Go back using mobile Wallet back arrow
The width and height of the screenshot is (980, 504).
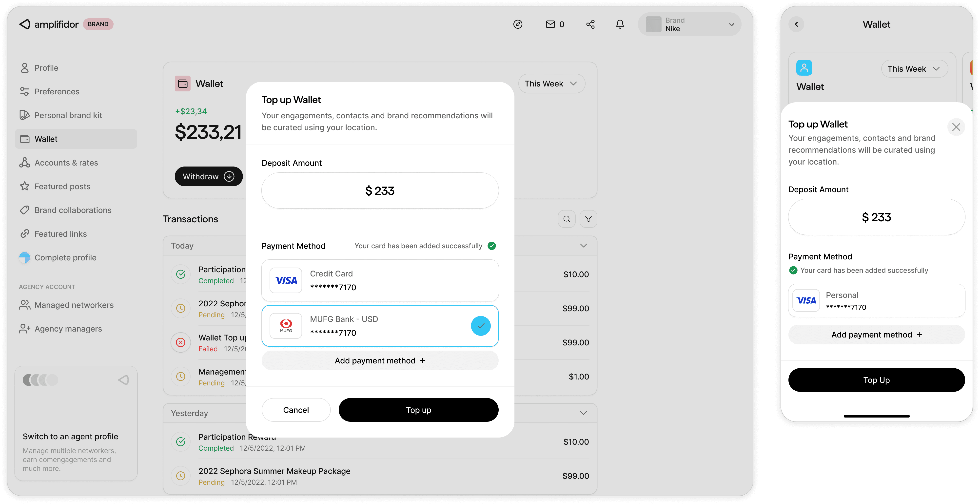point(796,24)
